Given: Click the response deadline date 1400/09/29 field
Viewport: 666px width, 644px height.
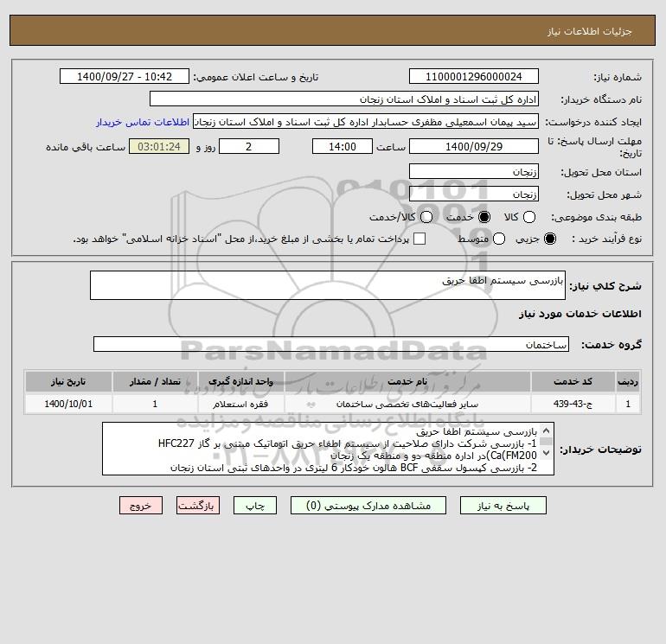Looking at the screenshot, I should point(474,146).
